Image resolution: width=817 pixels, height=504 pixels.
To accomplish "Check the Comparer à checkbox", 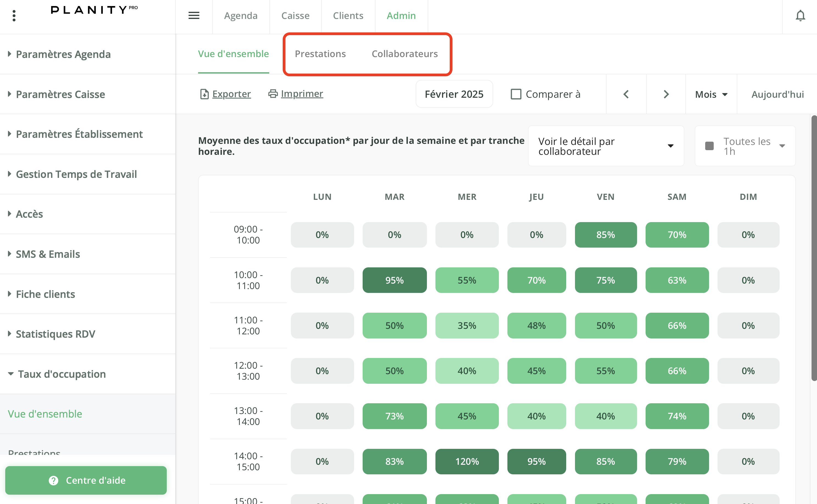I will pyautogui.click(x=516, y=94).
